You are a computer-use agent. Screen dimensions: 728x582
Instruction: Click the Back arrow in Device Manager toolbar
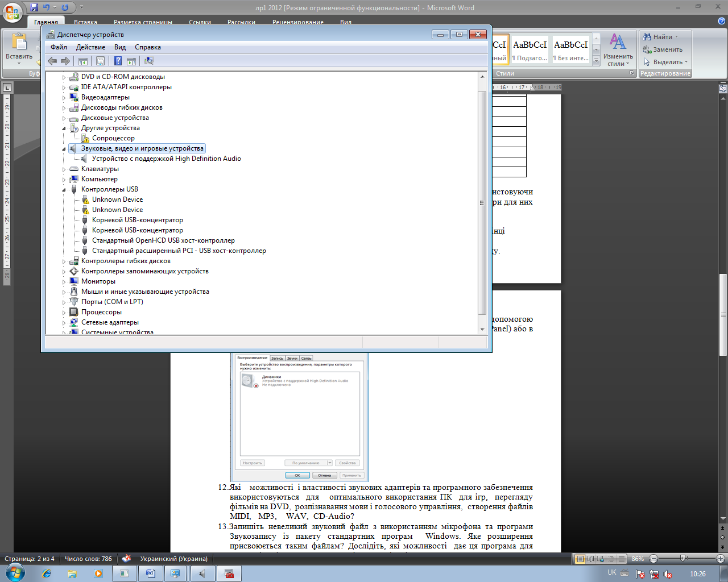click(x=52, y=61)
